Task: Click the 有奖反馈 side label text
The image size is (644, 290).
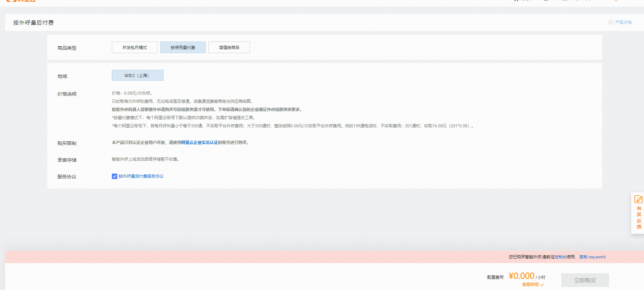Action: 639,218
